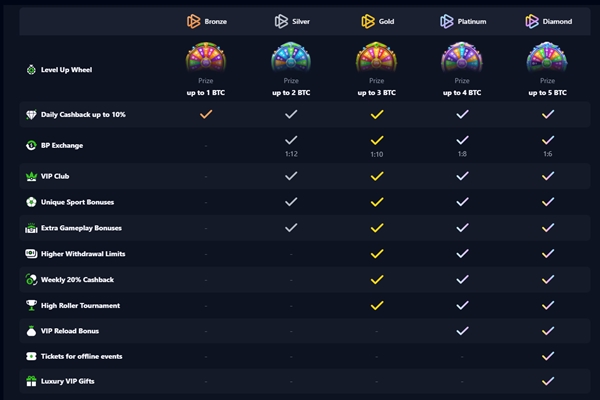This screenshot has height=400, width=600.
Task: Click the 'up to 1 BTC' prize text
Action: point(206,93)
